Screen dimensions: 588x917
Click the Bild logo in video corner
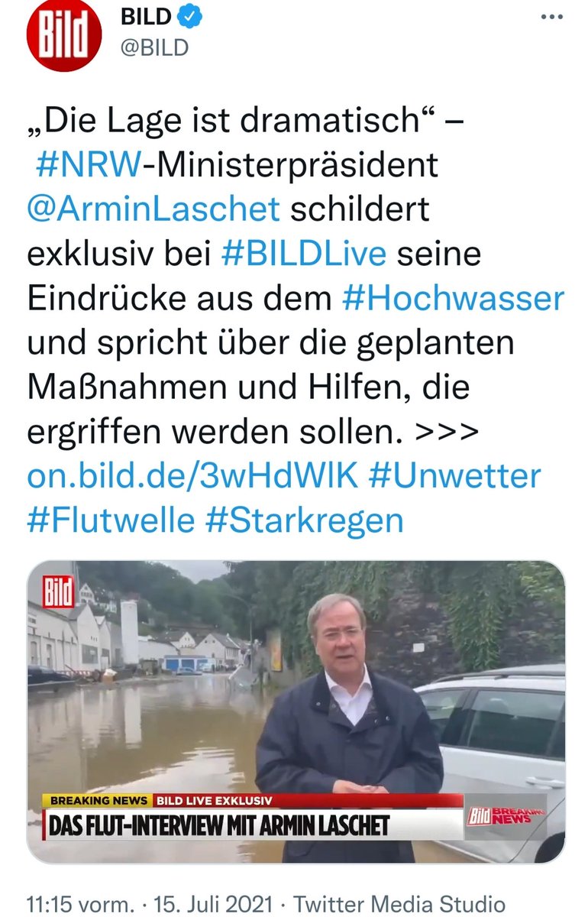[59, 593]
